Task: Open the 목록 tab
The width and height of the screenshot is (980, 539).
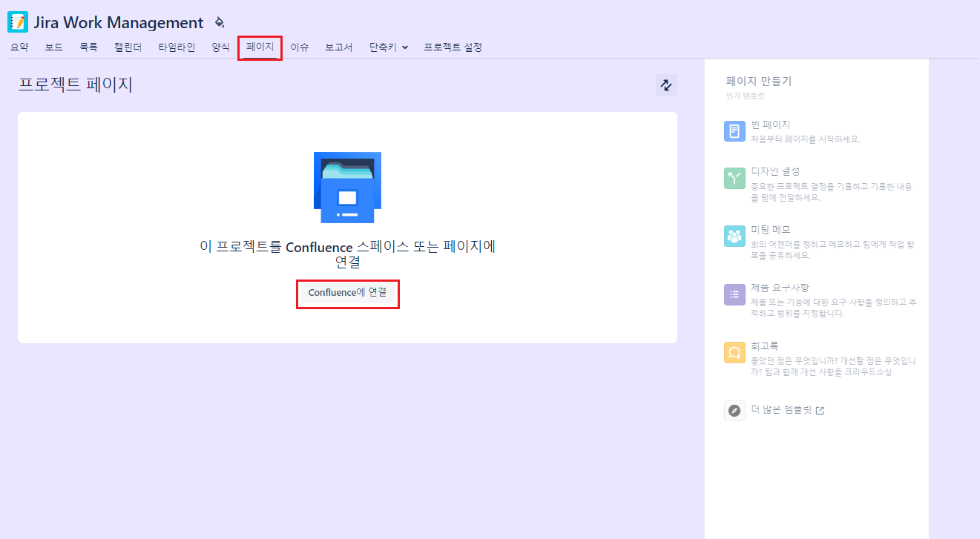Action: pyautogui.click(x=88, y=47)
